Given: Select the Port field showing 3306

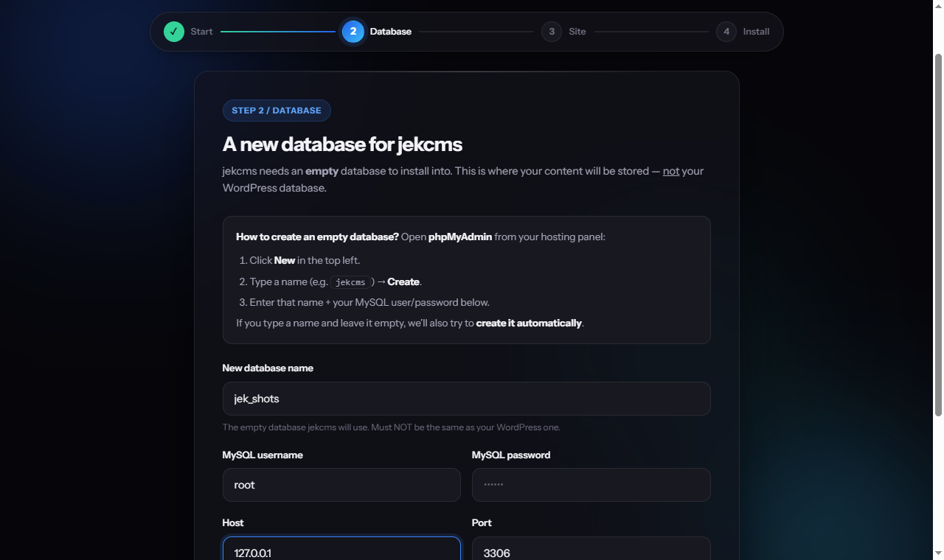Looking at the screenshot, I should (x=591, y=548).
